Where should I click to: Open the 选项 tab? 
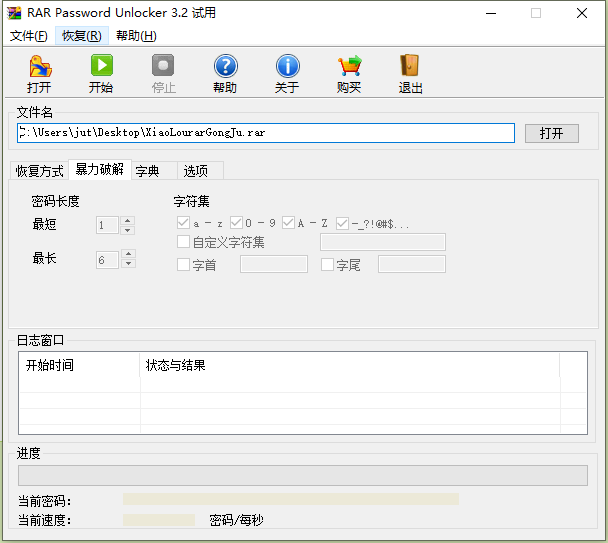pos(200,171)
